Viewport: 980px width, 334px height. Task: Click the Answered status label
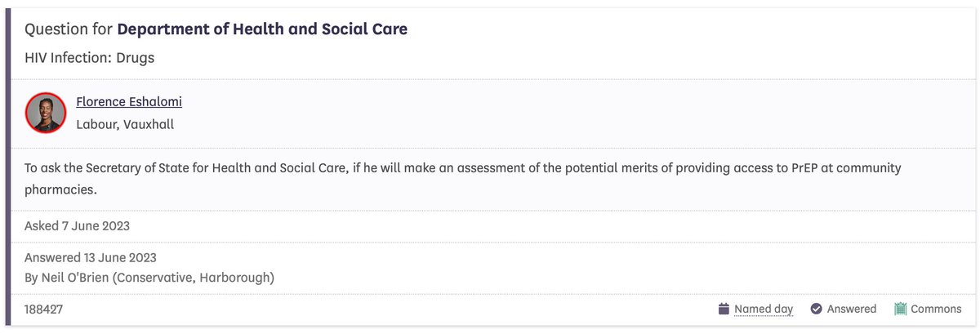coord(852,309)
